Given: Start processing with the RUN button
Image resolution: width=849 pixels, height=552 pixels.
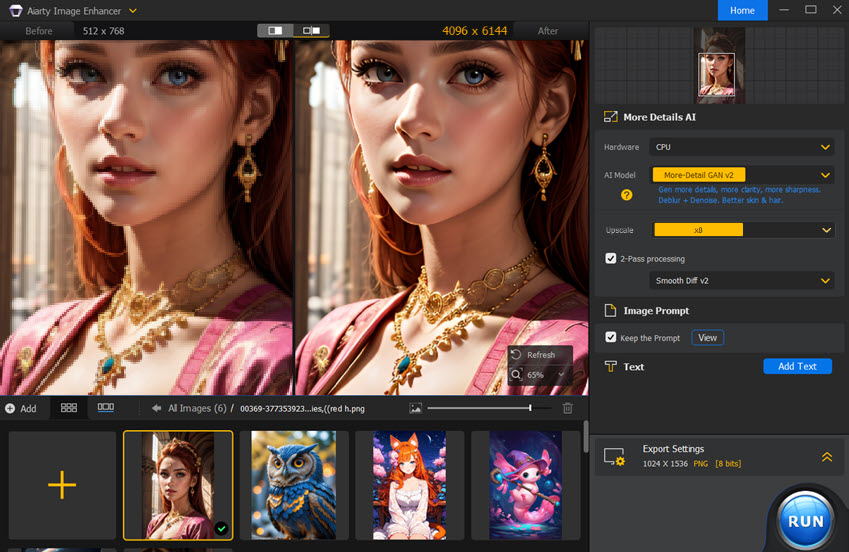Looking at the screenshot, I should click(806, 521).
